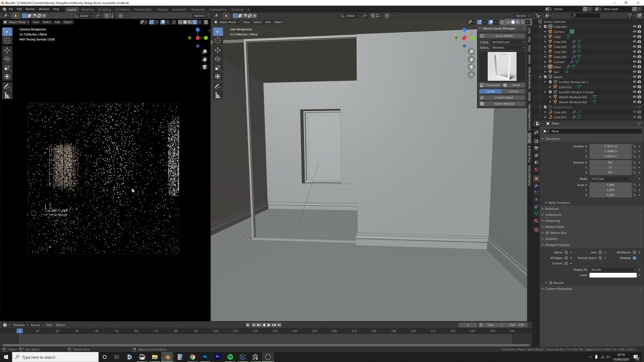Click the Play animation button in the timeline
This screenshot has height=362, width=644.
pyautogui.click(x=269, y=325)
